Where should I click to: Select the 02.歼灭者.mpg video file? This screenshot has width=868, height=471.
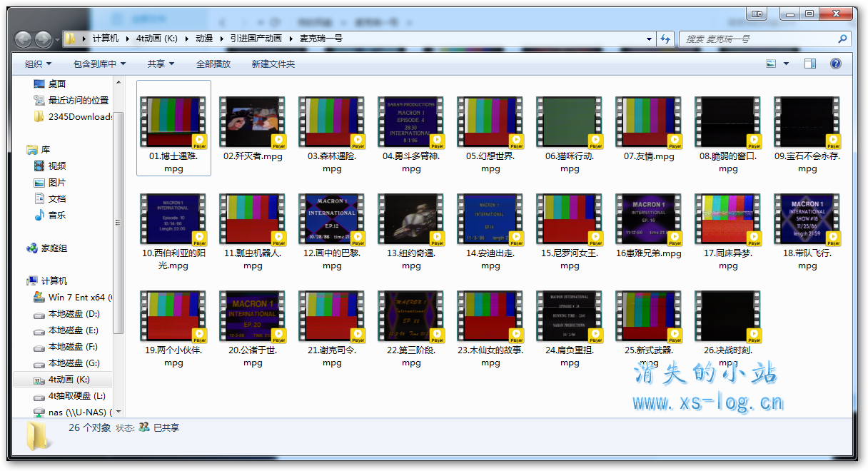[x=253, y=128]
